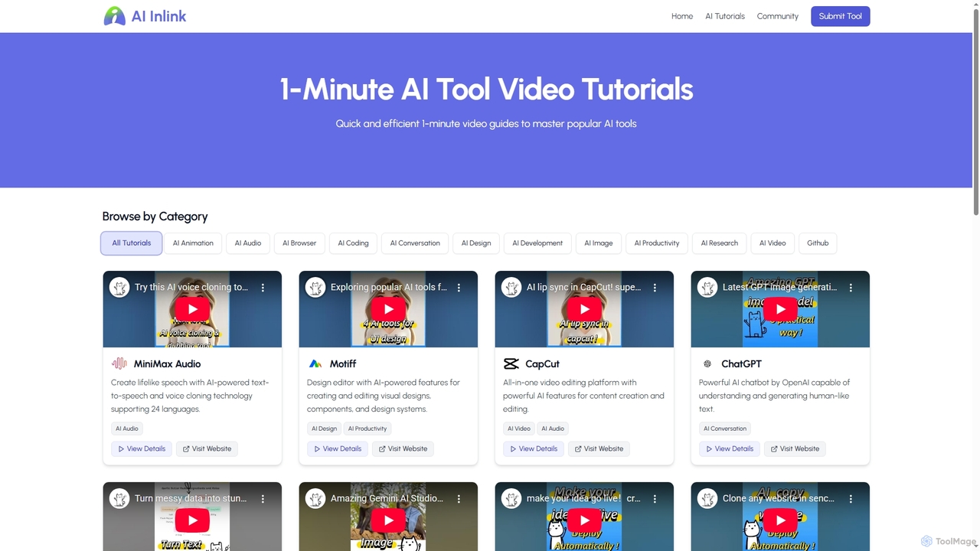Image resolution: width=980 pixels, height=551 pixels.
Task: Click the CapCut logo icon
Action: [511, 364]
